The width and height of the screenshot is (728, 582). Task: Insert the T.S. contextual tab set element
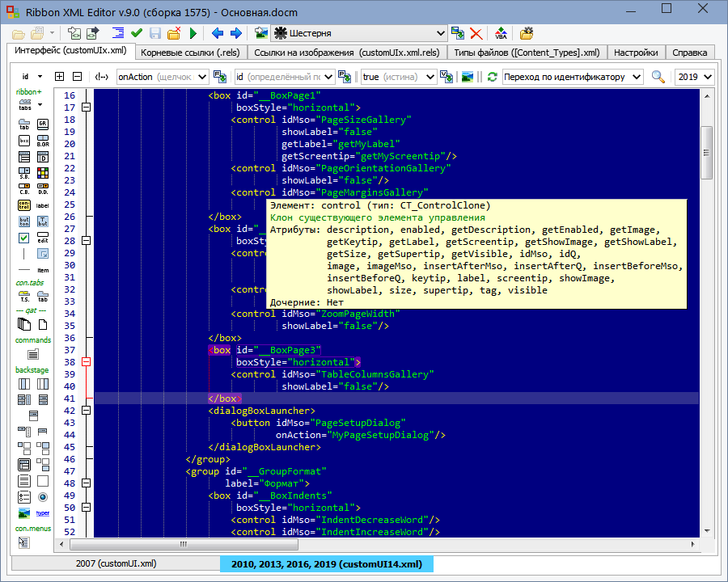(x=24, y=296)
